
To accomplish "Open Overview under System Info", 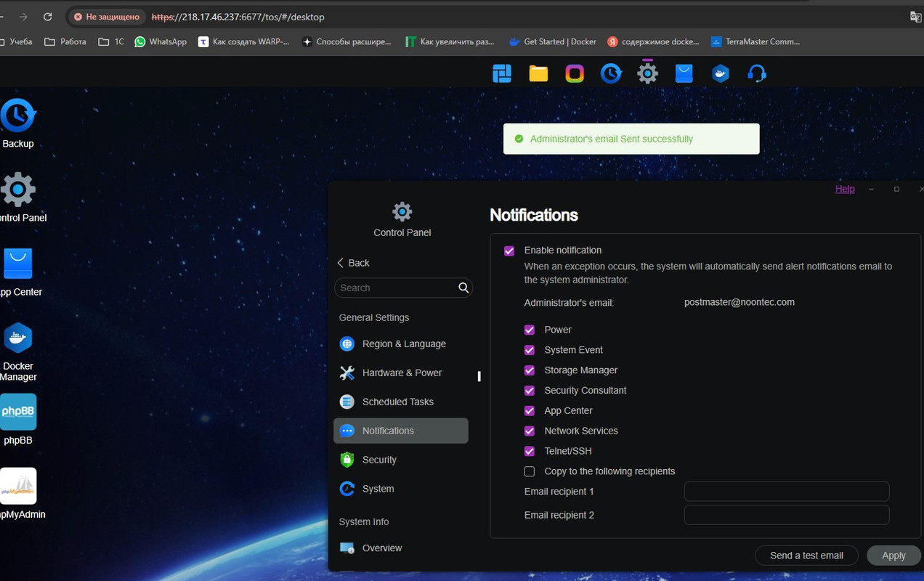I will pyautogui.click(x=401, y=548).
